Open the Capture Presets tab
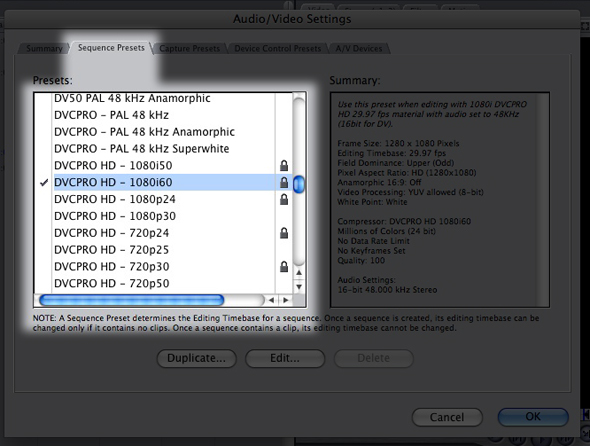Screen dimensions: 590x446 tap(189, 49)
